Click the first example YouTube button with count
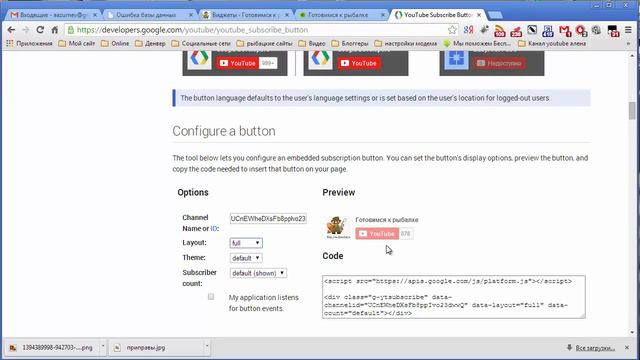 click(237, 63)
